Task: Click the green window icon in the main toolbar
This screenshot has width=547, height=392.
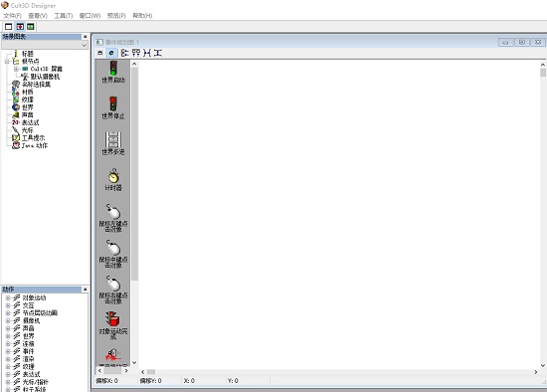Action: pos(31,27)
